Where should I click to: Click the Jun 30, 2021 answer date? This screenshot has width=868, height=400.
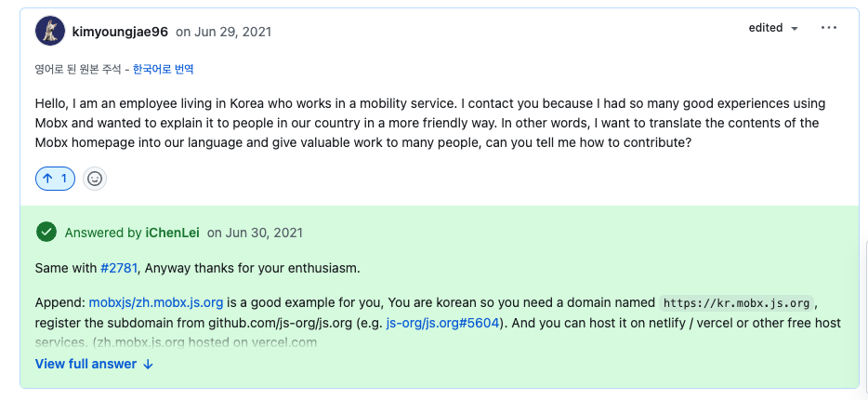(x=256, y=233)
